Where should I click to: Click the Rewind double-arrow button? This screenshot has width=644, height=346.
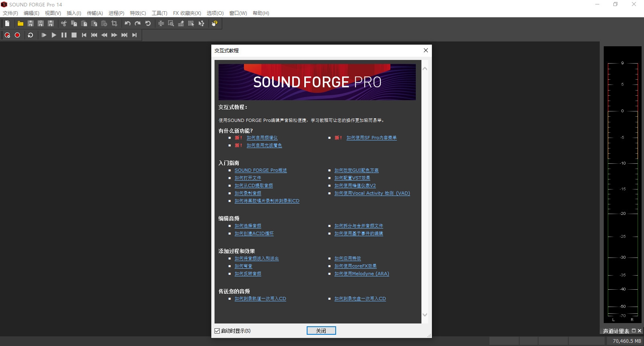(104, 35)
